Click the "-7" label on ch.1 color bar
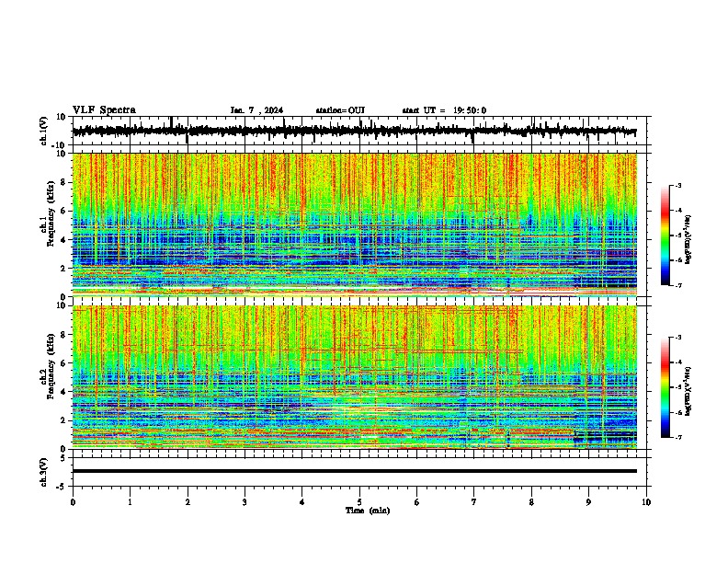 point(678,285)
